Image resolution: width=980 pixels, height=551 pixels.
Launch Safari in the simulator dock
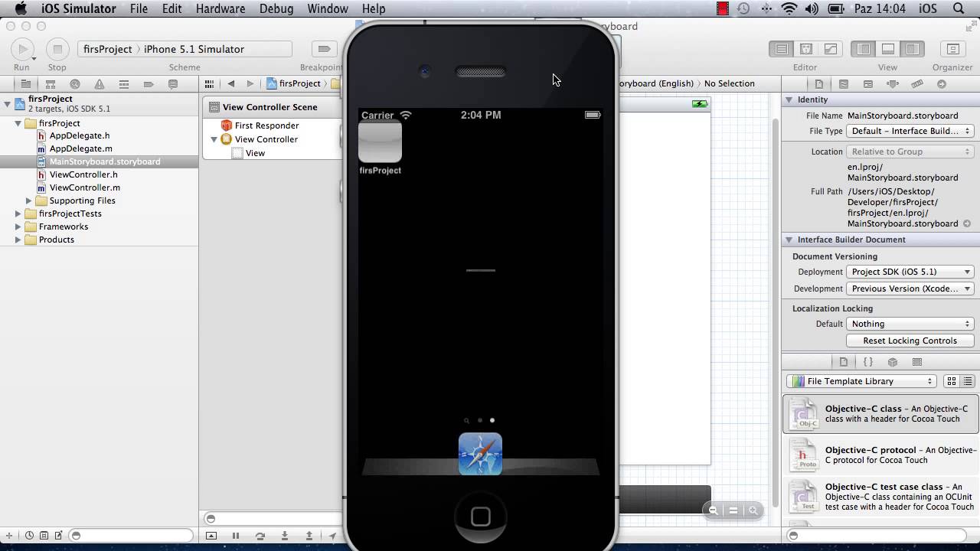(x=480, y=454)
